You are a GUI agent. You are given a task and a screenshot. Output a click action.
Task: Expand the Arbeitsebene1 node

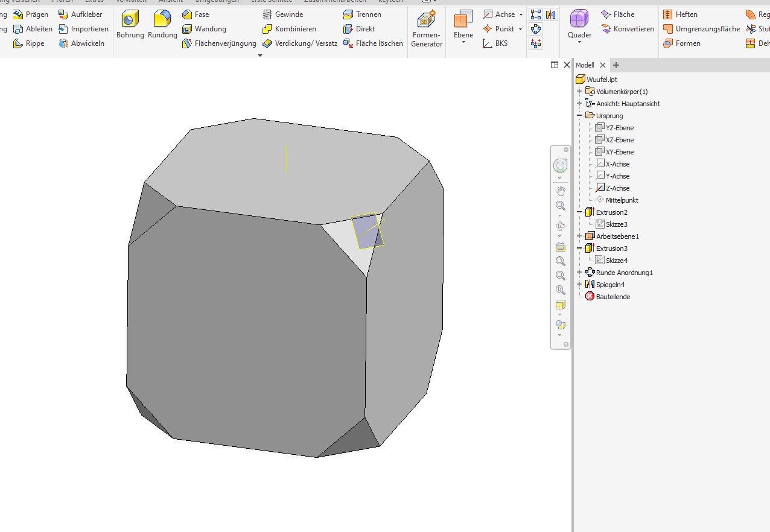click(579, 236)
